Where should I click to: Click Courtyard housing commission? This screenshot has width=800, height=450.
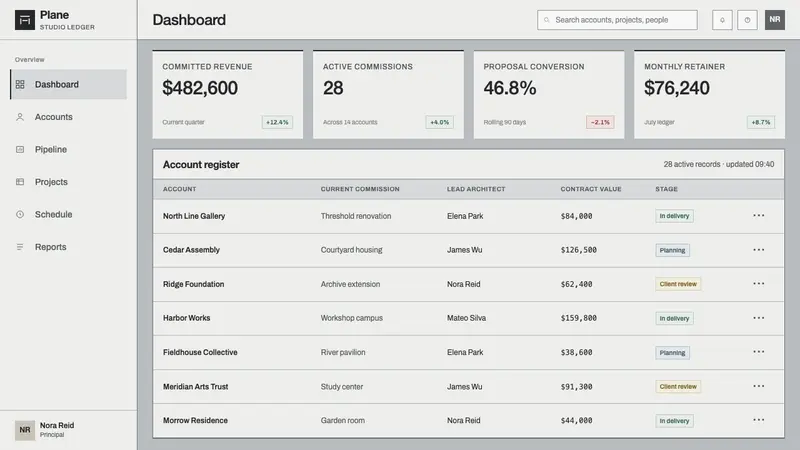[351, 250]
